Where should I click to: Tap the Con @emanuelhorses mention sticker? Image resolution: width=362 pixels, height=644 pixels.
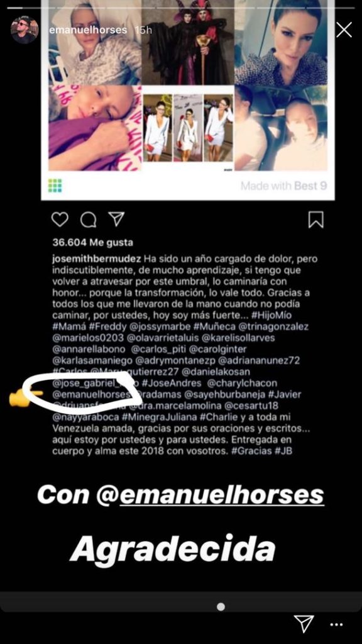180,495
